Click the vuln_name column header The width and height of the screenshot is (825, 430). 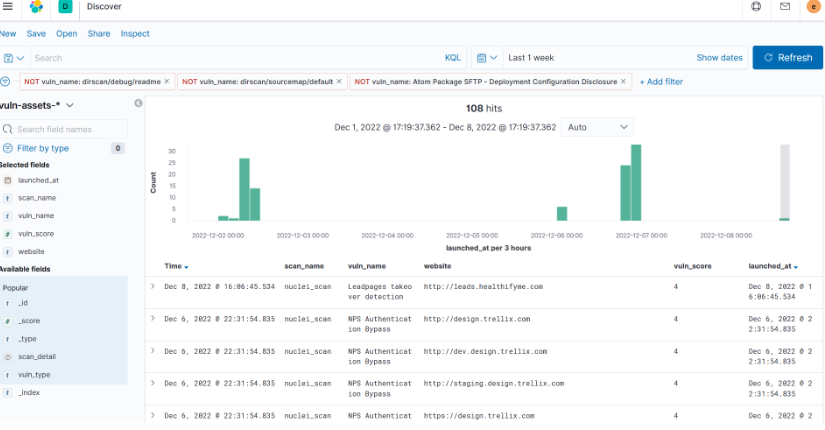(367, 266)
